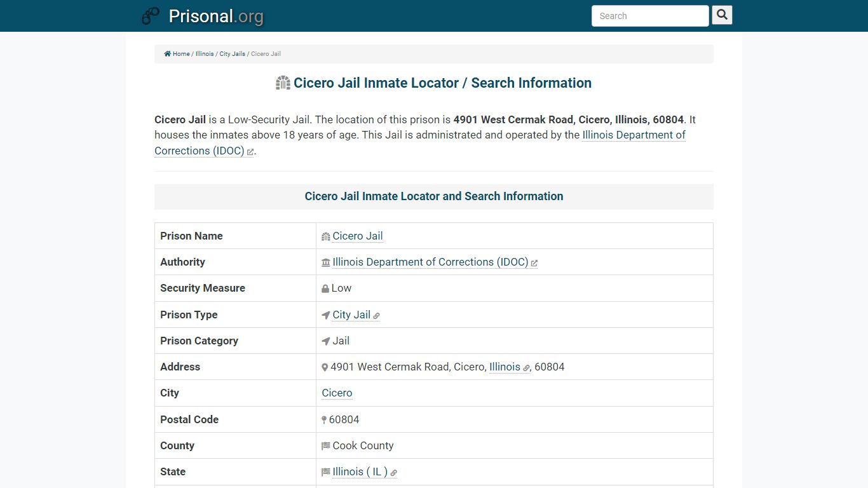Click external link icon after paragraph IDOC link
This screenshot has height=488, width=868.
click(x=250, y=152)
